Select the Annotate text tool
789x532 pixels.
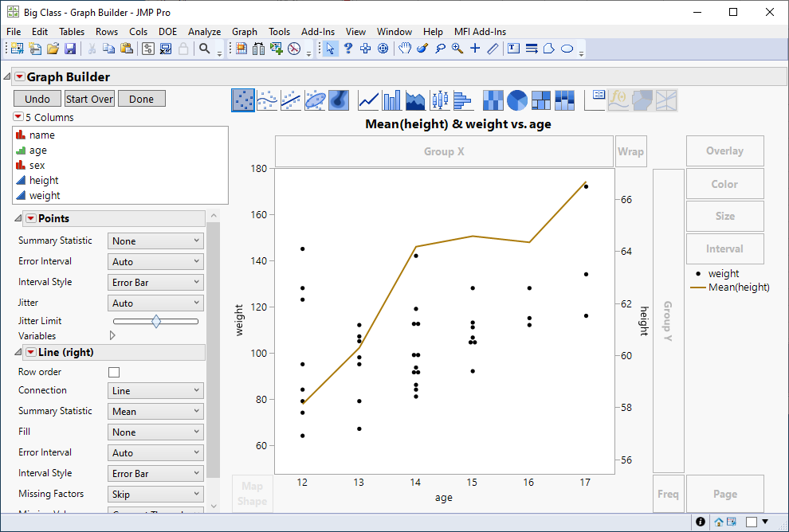513,49
